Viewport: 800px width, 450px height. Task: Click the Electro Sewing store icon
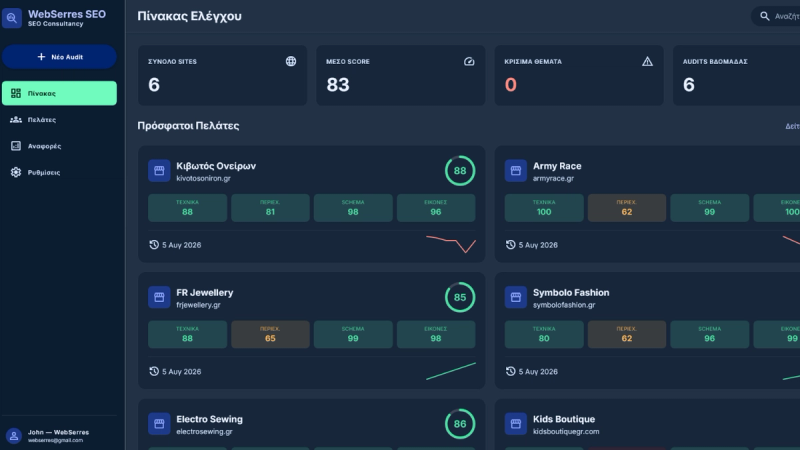coord(159,423)
